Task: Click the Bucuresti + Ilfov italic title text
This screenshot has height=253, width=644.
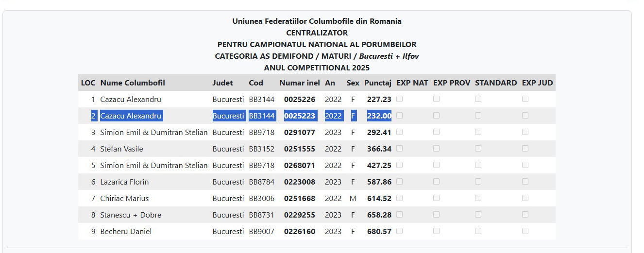Action: point(389,56)
